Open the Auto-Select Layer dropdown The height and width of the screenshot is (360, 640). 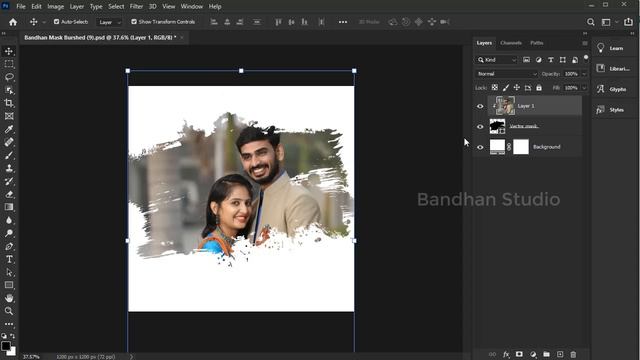click(x=109, y=22)
